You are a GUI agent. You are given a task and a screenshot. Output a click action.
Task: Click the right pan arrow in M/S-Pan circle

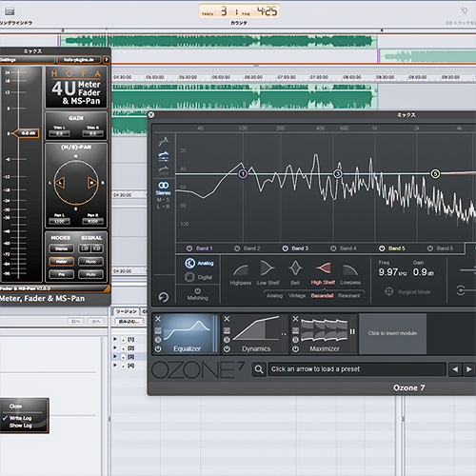click(92, 183)
